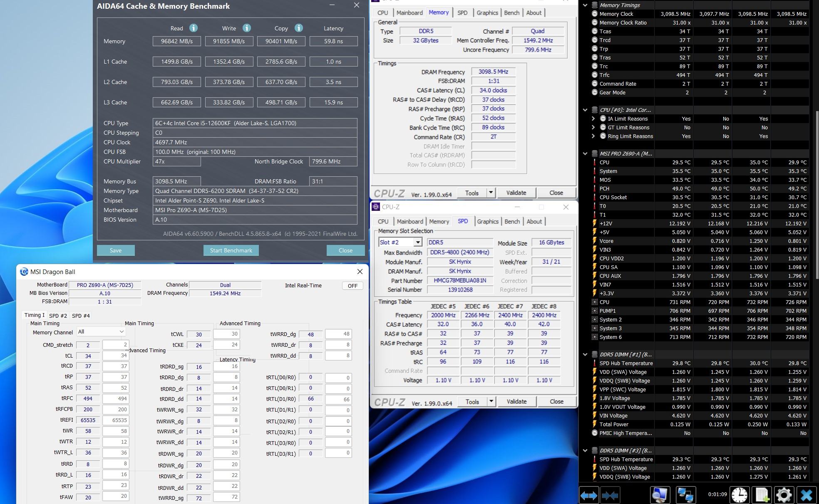Viewport: 819px width, 504px height.
Task: Expand GT Limit Reasons row
Action: (593, 127)
